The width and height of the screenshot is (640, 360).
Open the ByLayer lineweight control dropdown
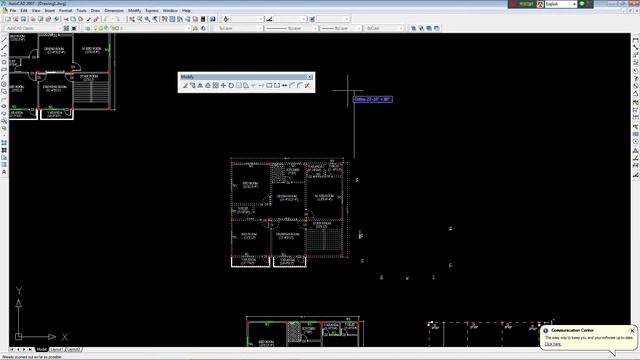point(359,28)
